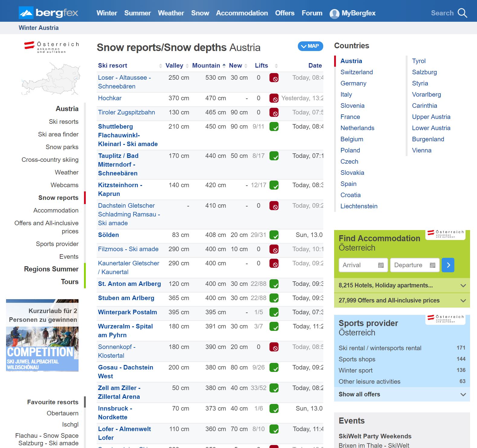The width and height of the screenshot is (477, 448).
Task: Select Vienna region link
Action: pyautogui.click(x=422, y=150)
